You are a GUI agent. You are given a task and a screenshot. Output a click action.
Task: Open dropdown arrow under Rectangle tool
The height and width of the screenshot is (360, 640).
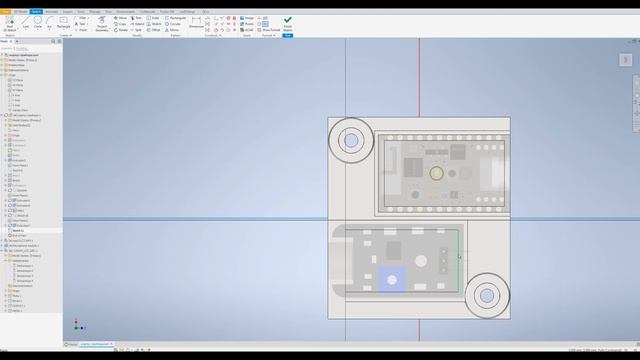click(x=63, y=29)
